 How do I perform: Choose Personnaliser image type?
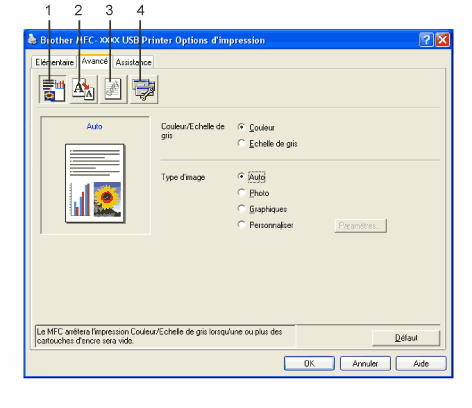pos(241,225)
